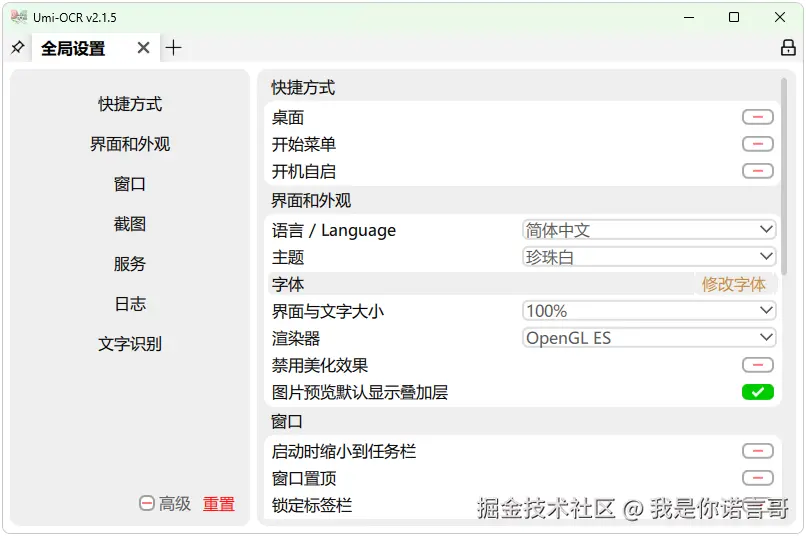Select 服务 in the left sidebar

pos(130,264)
